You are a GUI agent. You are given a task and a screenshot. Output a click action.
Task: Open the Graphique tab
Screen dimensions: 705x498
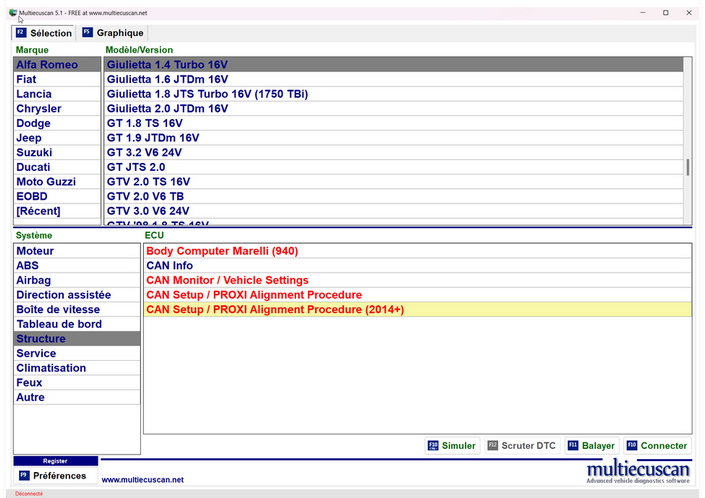113,33
